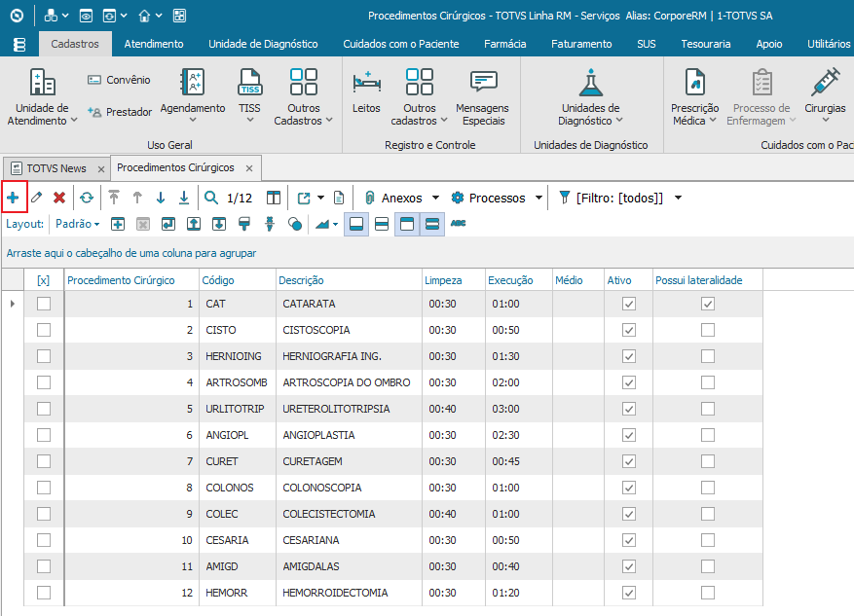Open the chart icon in layout bar
Image resolution: width=854 pixels, height=616 pixels.
pos(323,224)
